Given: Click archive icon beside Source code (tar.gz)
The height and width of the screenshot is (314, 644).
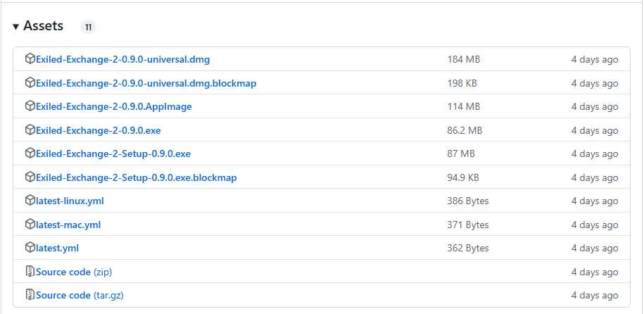Looking at the screenshot, I should [30, 295].
